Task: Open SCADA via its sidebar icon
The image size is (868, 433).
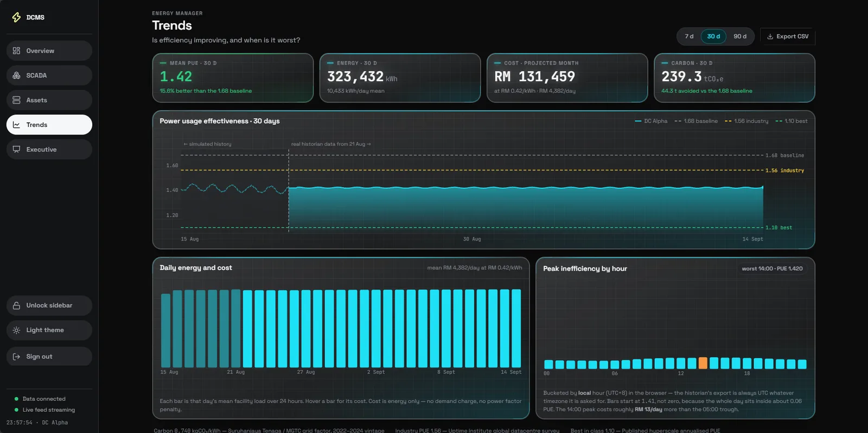Action: (x=16, y=75)
